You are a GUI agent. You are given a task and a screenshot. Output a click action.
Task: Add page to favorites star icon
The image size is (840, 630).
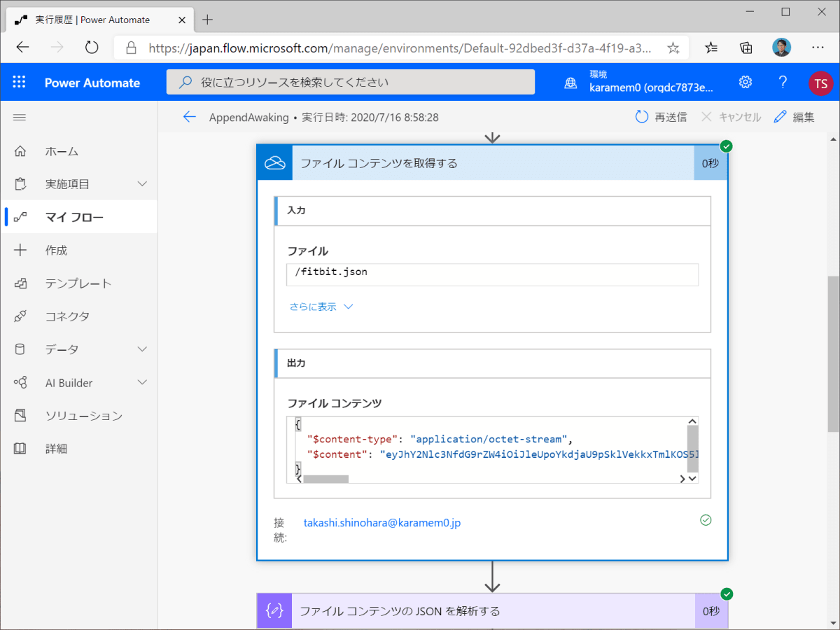click(x=673, y=48)
